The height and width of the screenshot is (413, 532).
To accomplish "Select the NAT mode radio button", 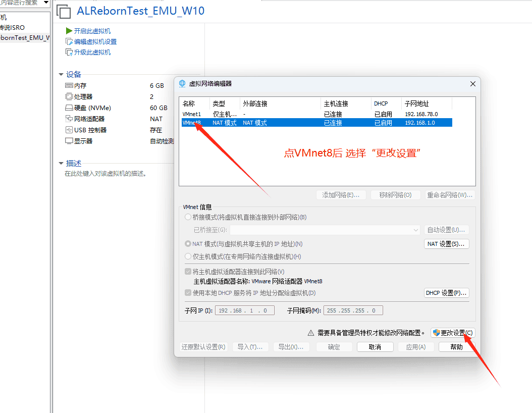I will click(188, 244).
